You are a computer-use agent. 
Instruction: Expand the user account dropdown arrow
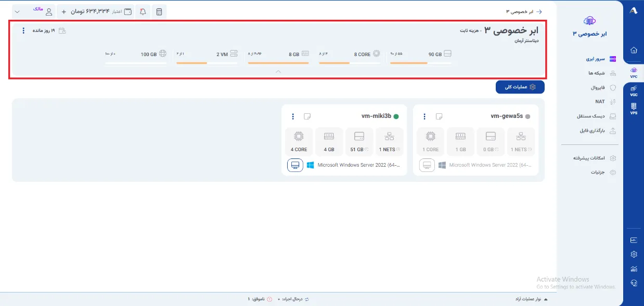(x=17, y=11)
